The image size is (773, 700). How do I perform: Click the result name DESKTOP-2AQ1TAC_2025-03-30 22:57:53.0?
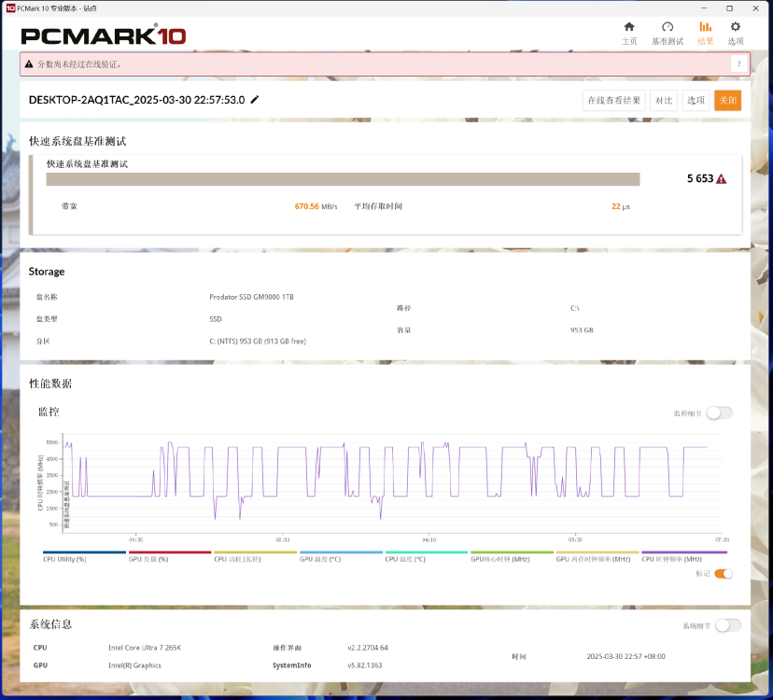coord(137,100)
